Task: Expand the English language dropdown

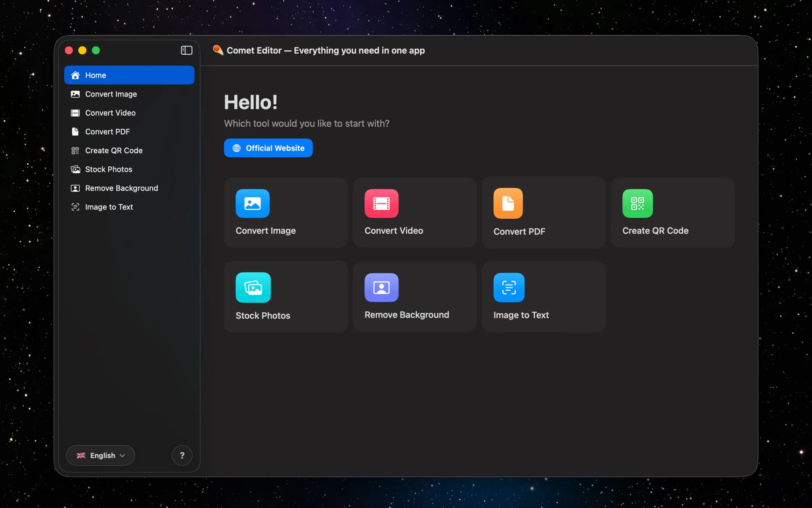Action: coord(100,455)
